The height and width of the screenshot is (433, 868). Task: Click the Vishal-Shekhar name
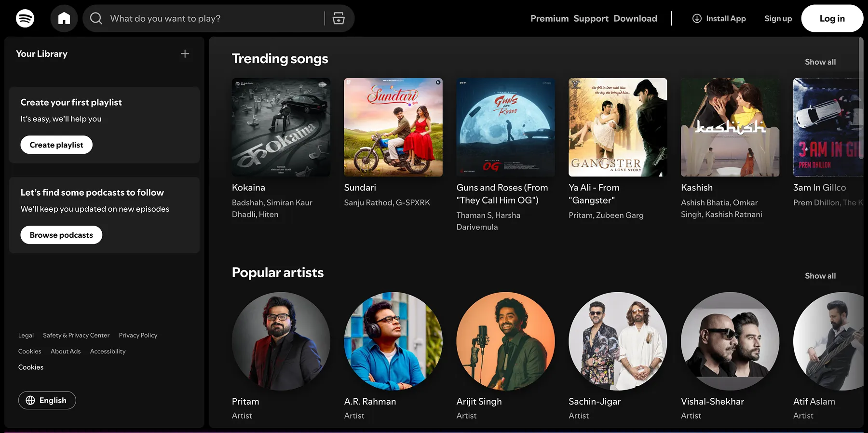pos(712,402)
